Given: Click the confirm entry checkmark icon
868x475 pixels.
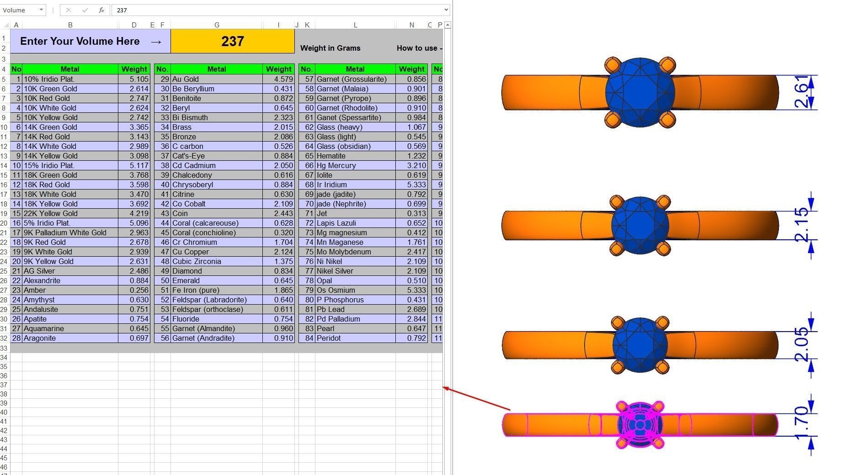Looking at the screenshot, I should click(x=85, y=10).
